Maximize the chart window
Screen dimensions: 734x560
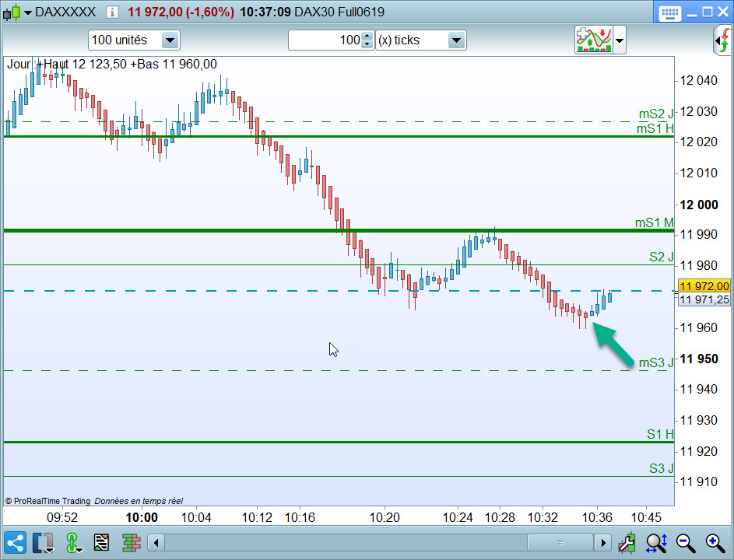pyautogui.click(x=708, y=12)
